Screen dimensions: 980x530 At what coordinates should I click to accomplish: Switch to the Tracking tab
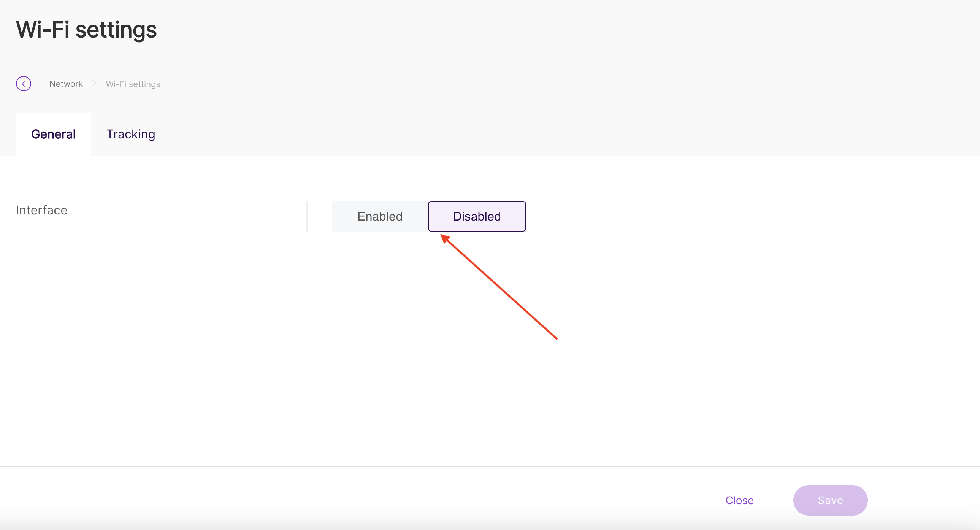pos(130,134)
